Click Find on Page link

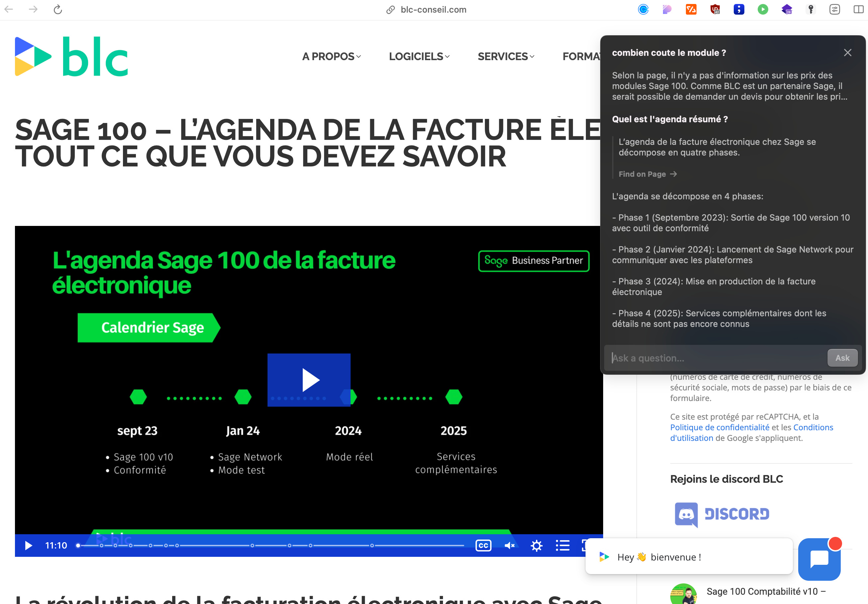[647, 174]
